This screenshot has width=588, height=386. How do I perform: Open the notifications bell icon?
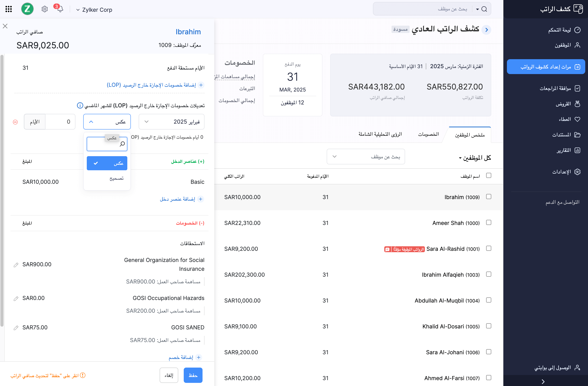click(60, 9)
